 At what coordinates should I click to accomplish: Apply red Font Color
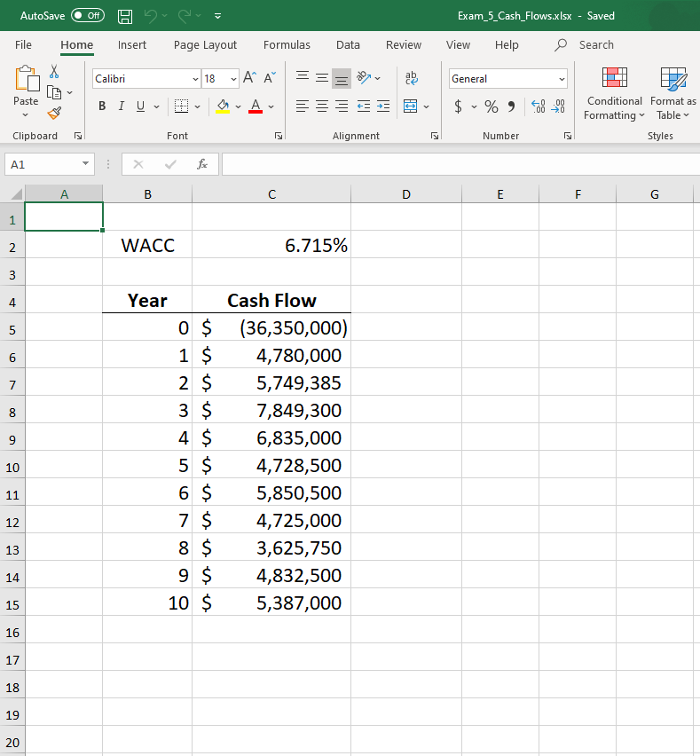[x=256, y=106]
